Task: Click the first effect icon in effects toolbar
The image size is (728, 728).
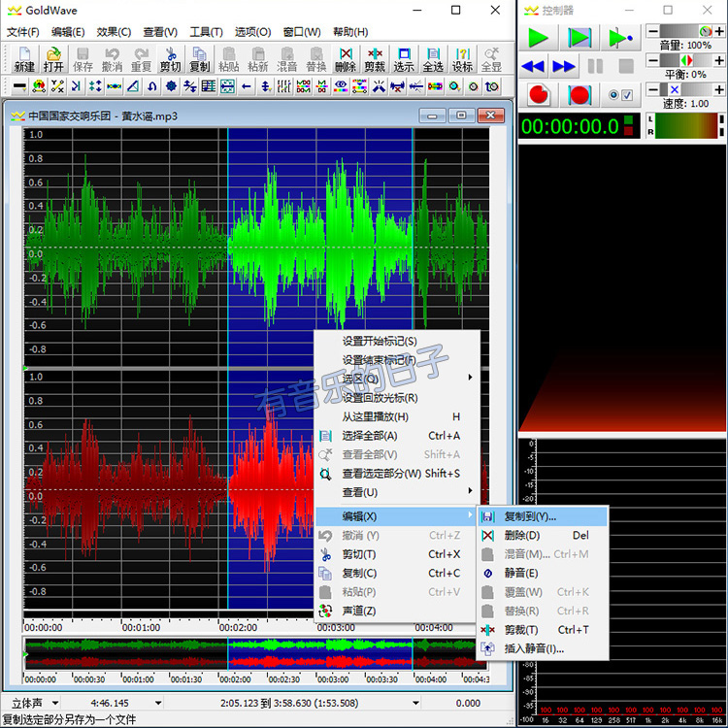Action: tap(19, 86)
